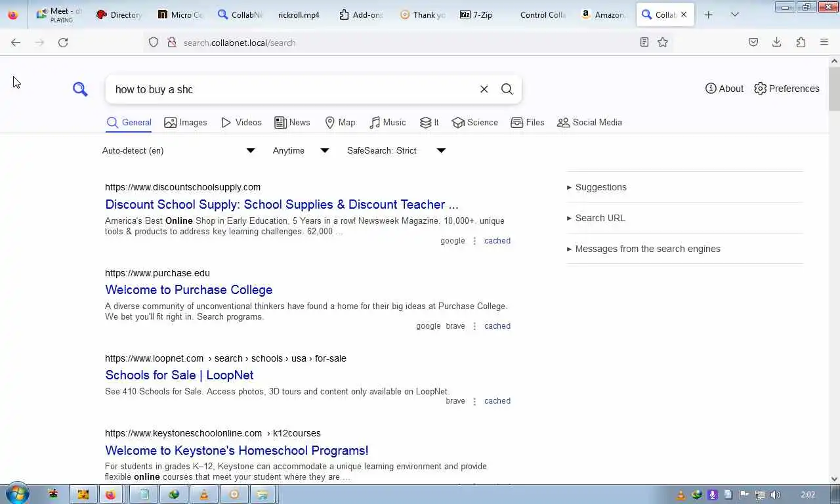Open cached version of LoopNet result
The width and height of the screenshot is (840, 504).
coord(497,401)
